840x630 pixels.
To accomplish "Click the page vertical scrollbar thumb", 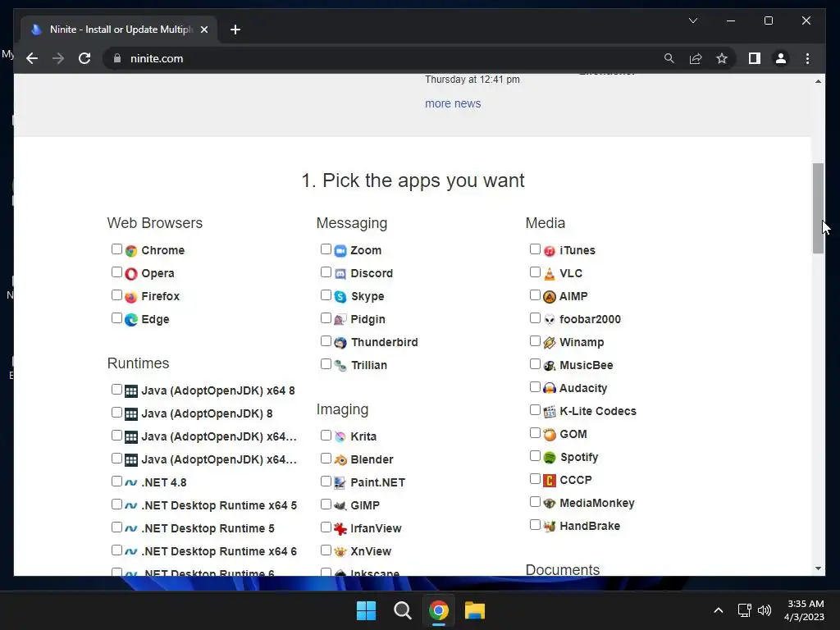I will pos(818,208).
